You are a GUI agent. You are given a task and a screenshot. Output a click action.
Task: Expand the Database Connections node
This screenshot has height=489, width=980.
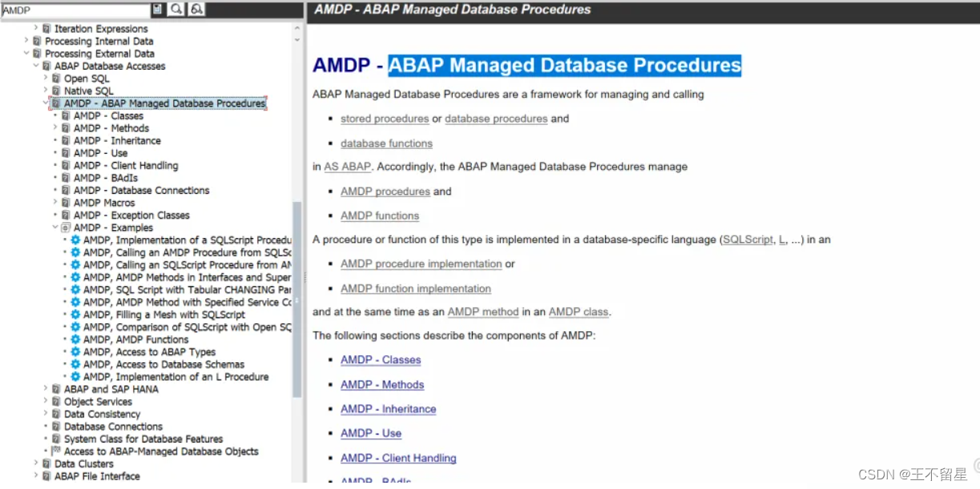(46, 426)
